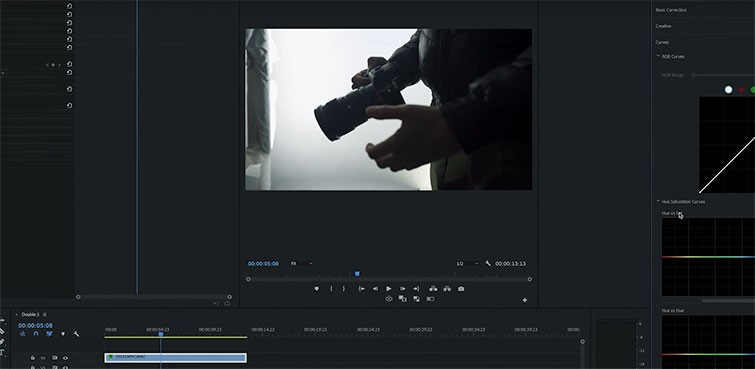755x369 pixels.
Task: Select the blue clip on the timeline
Action: [x=175, y=357]
